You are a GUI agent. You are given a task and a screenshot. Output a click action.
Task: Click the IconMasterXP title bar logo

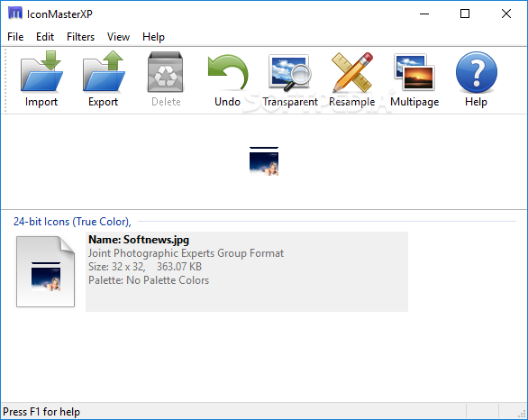[15, 14]
